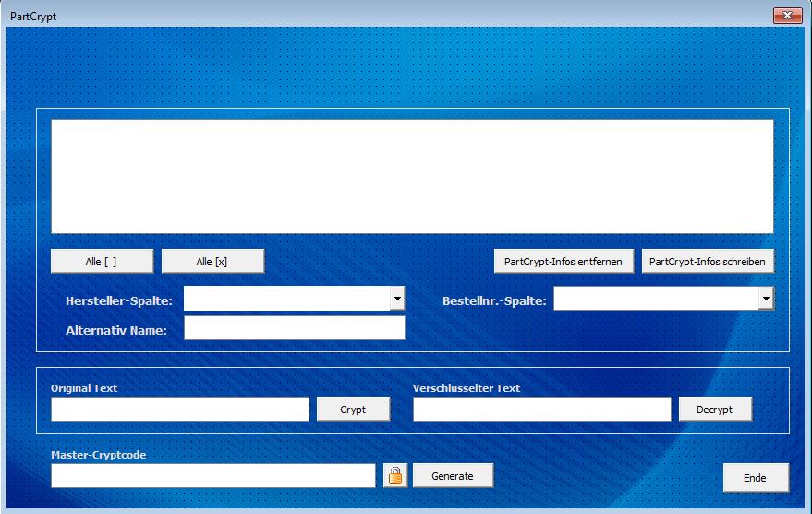This screenshot has height=514, width=812.
Task: Click the Alle [ ] button
Action: (102, 261)
